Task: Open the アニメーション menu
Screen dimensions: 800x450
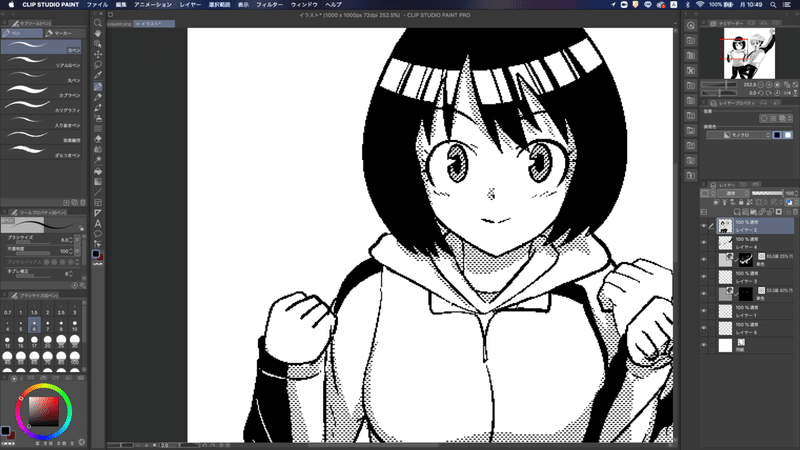Action: pyautogui.click(x=153, y=5)
